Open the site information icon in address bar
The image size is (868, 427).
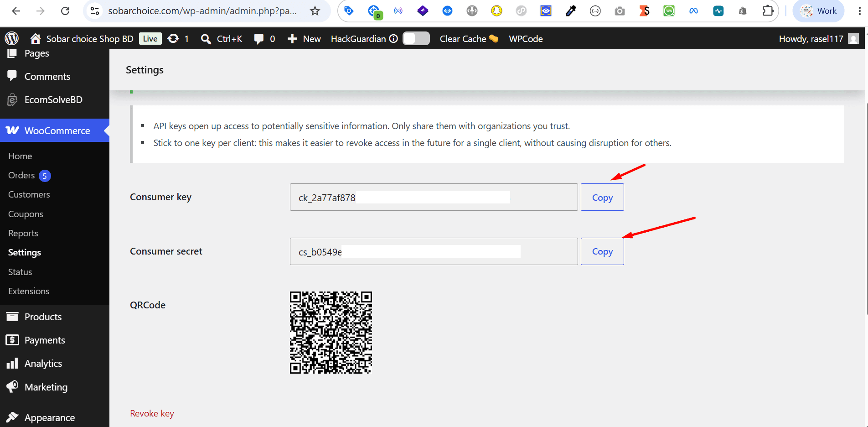[95, 11]
